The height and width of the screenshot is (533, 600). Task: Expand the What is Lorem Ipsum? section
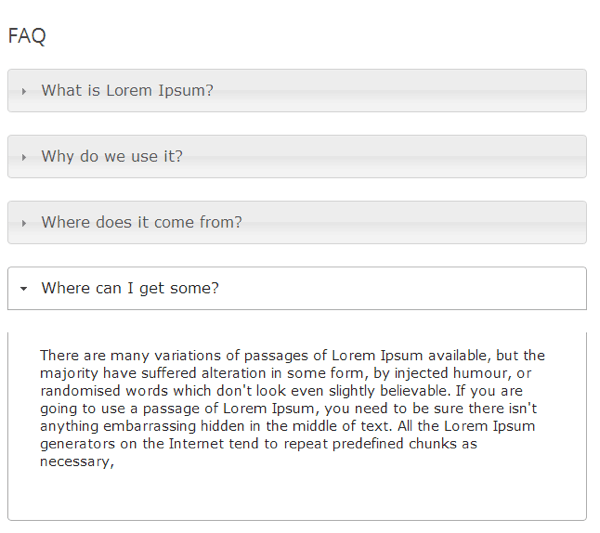click(297, 91)
